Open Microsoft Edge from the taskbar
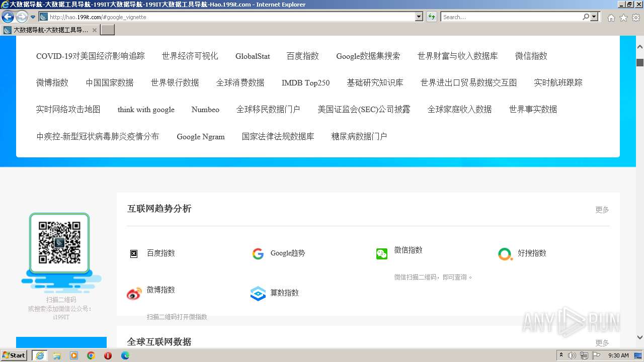Viewport: 644px width, 362px height. tap(125, 355)
